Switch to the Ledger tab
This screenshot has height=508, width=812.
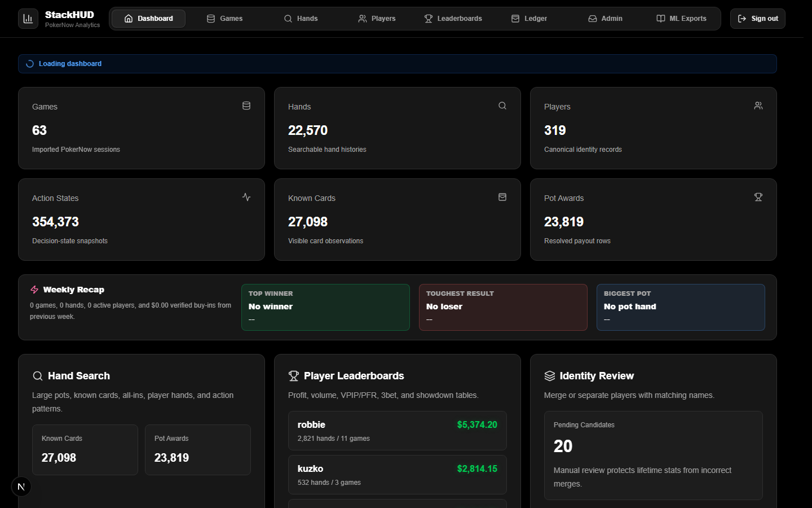click(529, 19)
